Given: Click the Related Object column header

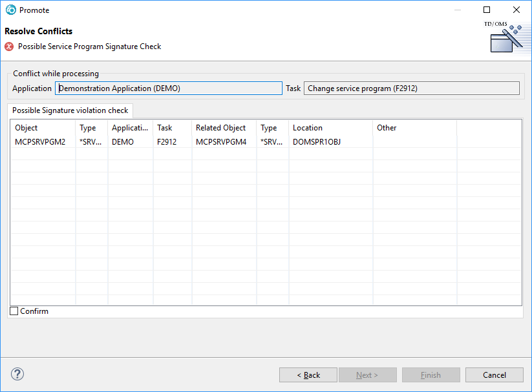Looking at the screenshot, I should pos(224,128).
